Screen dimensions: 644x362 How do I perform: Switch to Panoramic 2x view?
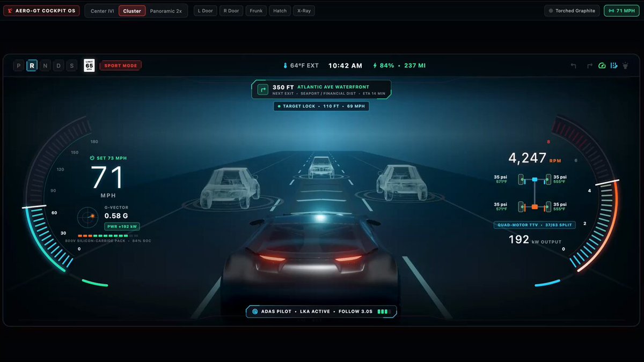click(166, 11)
